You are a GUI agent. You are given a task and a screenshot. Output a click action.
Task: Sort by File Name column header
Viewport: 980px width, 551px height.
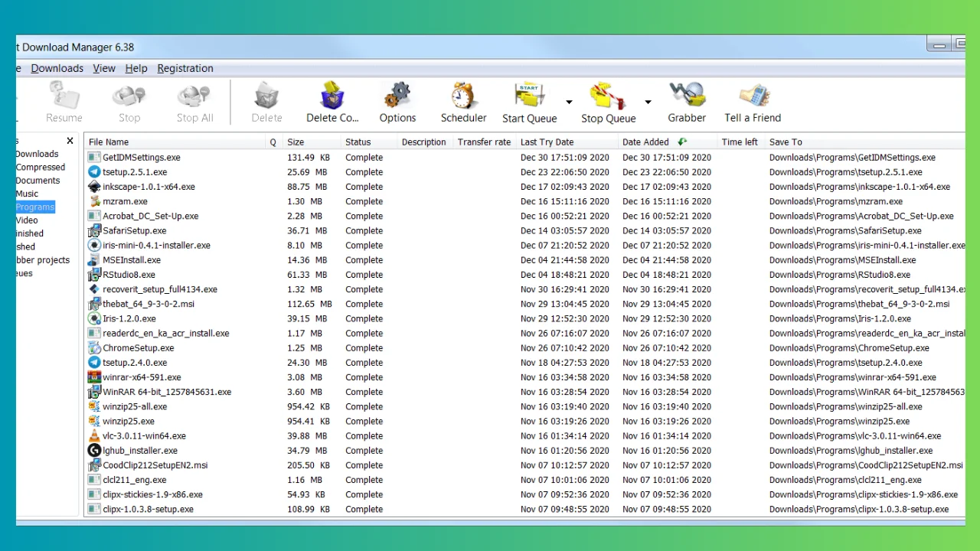click(175, 142)
